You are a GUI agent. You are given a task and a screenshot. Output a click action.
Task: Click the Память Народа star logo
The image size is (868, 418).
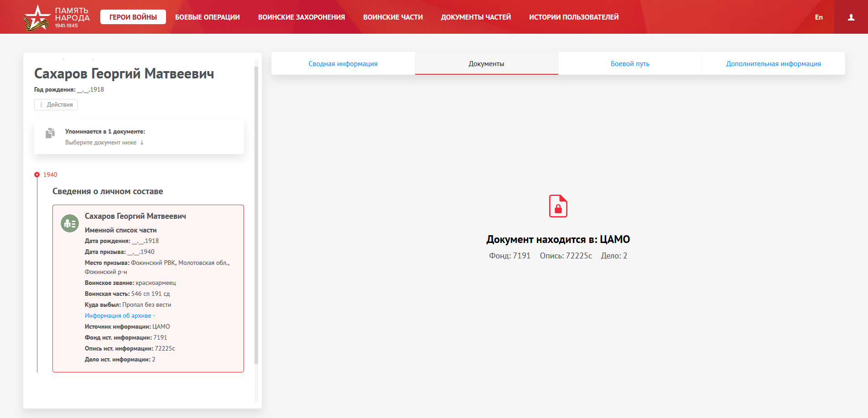click(36, 17)
